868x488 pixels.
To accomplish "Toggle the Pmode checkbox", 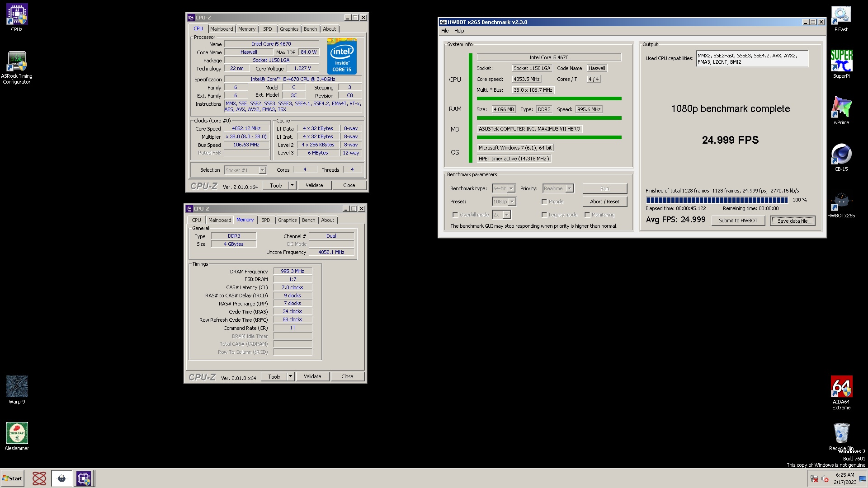I will tap(544, 202).
